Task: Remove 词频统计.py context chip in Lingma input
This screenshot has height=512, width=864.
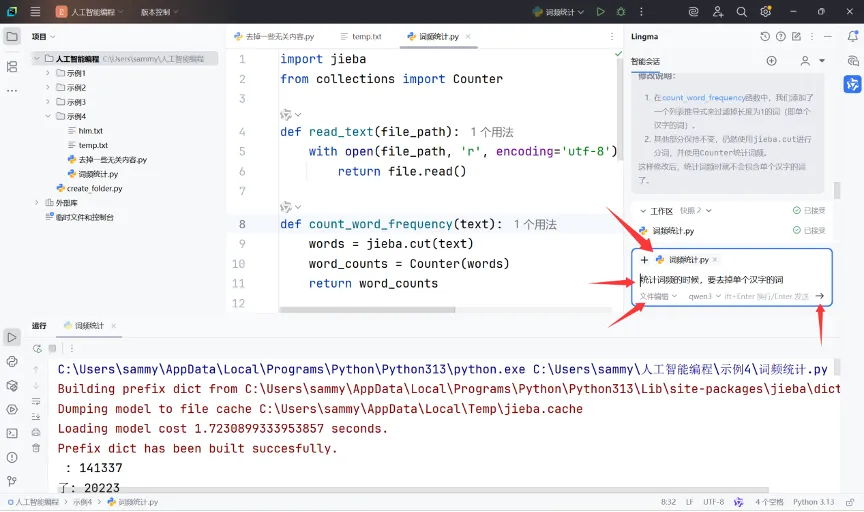Action: [715, 260]
